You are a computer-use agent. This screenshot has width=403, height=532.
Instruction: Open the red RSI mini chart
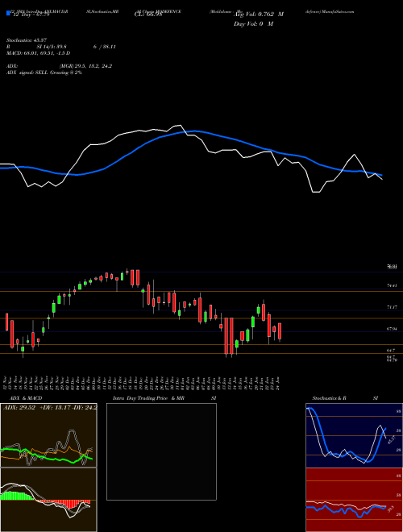[354, 500]
